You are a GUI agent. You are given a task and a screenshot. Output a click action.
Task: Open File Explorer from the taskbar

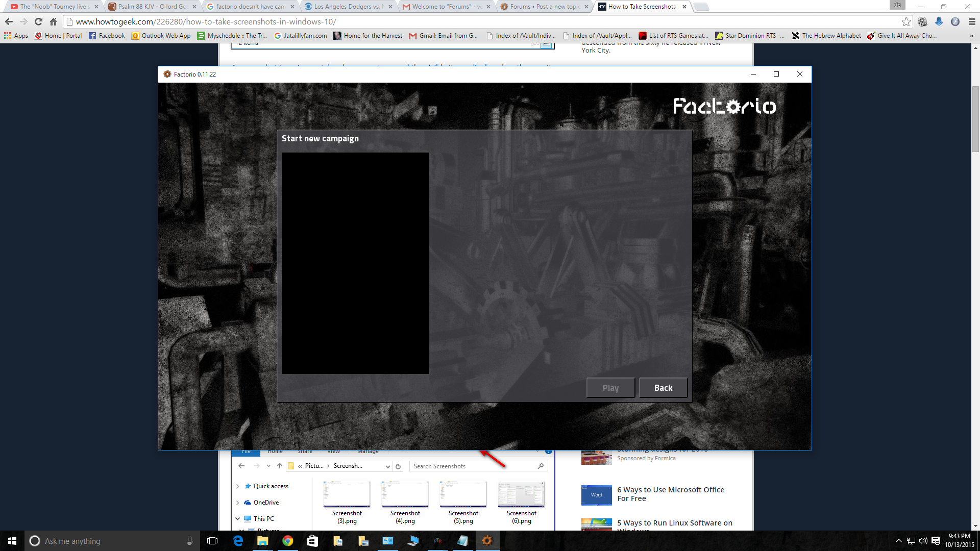click(263, 541)
